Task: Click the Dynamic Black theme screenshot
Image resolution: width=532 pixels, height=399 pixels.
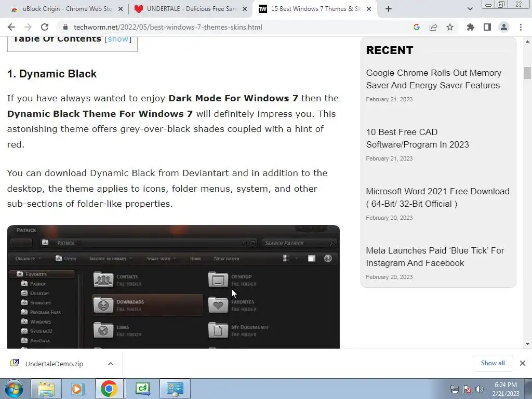Action: (x=174, y=287)
